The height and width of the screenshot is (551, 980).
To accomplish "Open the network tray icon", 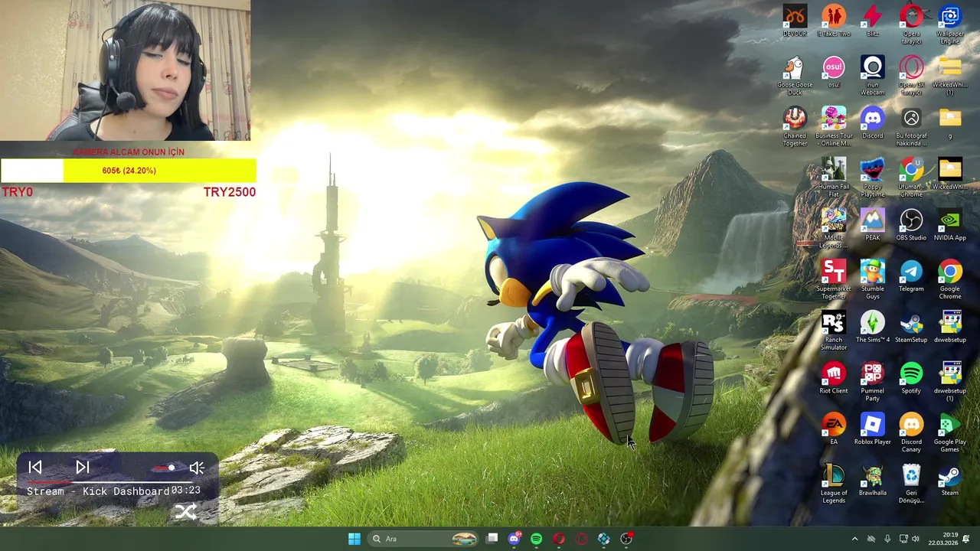I will coord(903,539).
